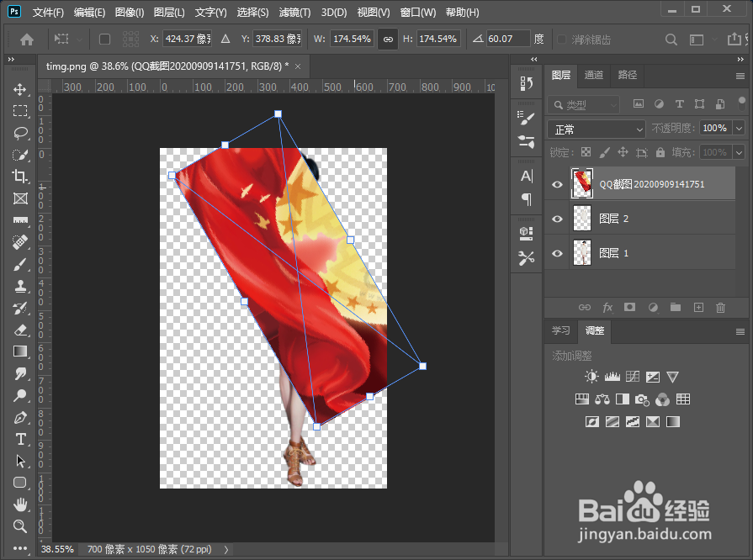Select the Eraser tool

[x=19, y=330]
